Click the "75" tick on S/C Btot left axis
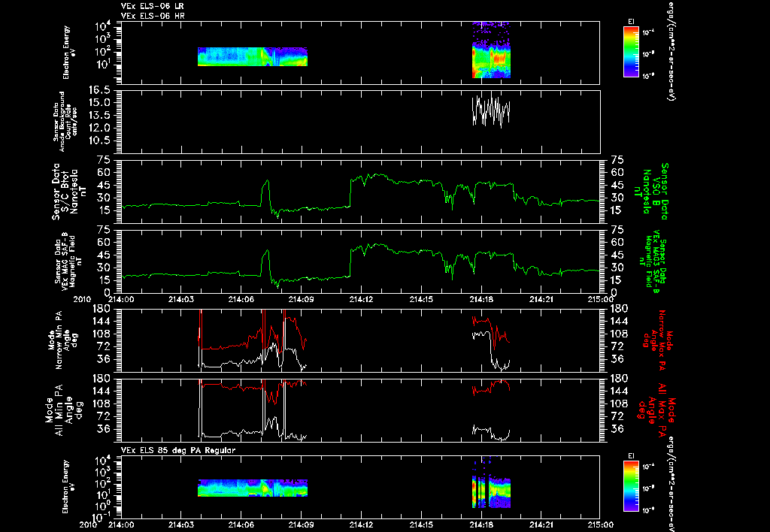 pyautogui.click(x=105, y=160)
